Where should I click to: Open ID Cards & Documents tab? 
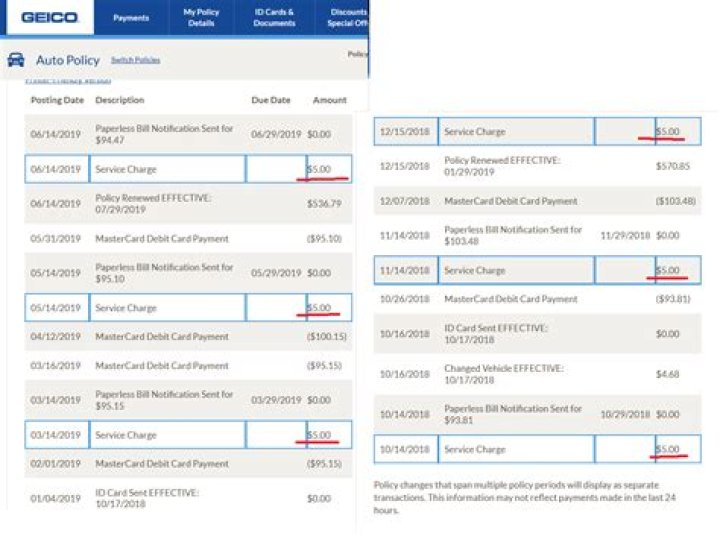274,18
